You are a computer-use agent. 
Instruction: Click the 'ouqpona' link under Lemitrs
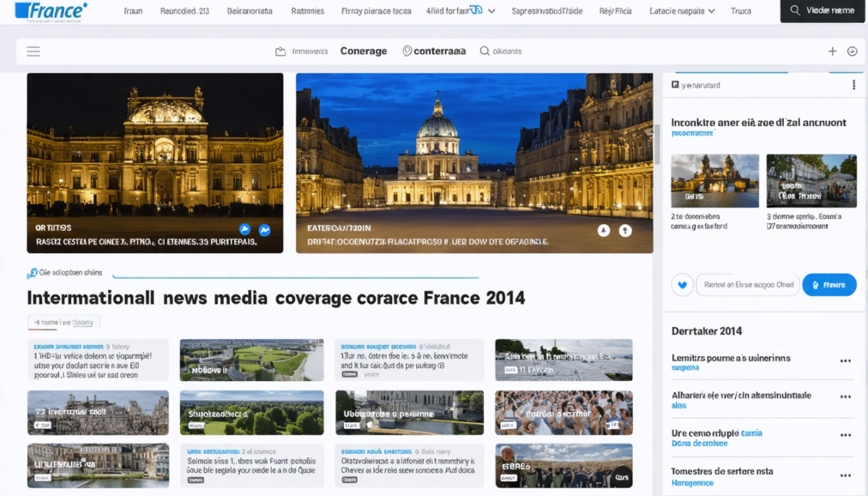[685, 368]
